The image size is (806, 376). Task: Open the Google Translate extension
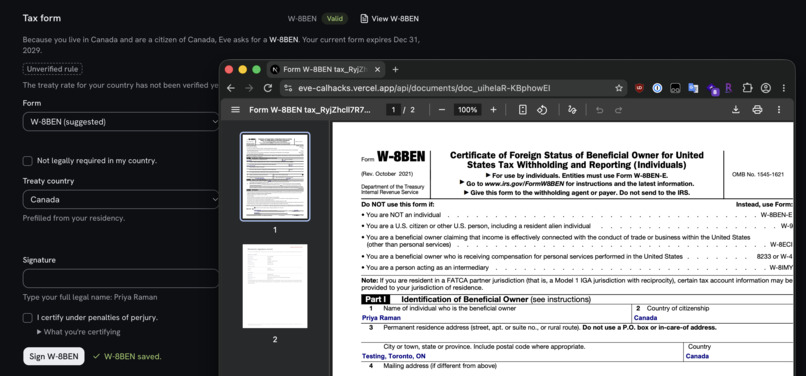point(693,88)
